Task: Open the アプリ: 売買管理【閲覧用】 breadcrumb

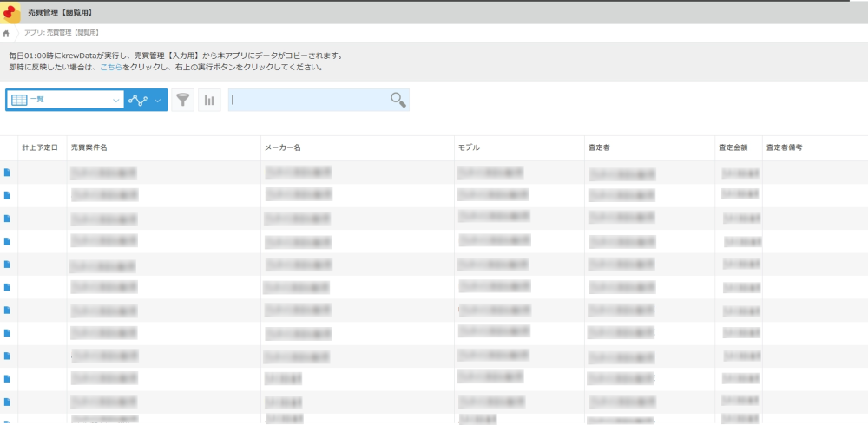Action: tap(62, 33)
